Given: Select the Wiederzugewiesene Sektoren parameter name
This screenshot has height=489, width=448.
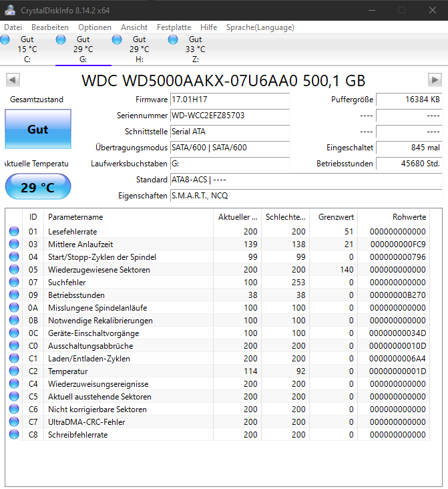Looking at the screenshot, I should click(x=99, y=269).
